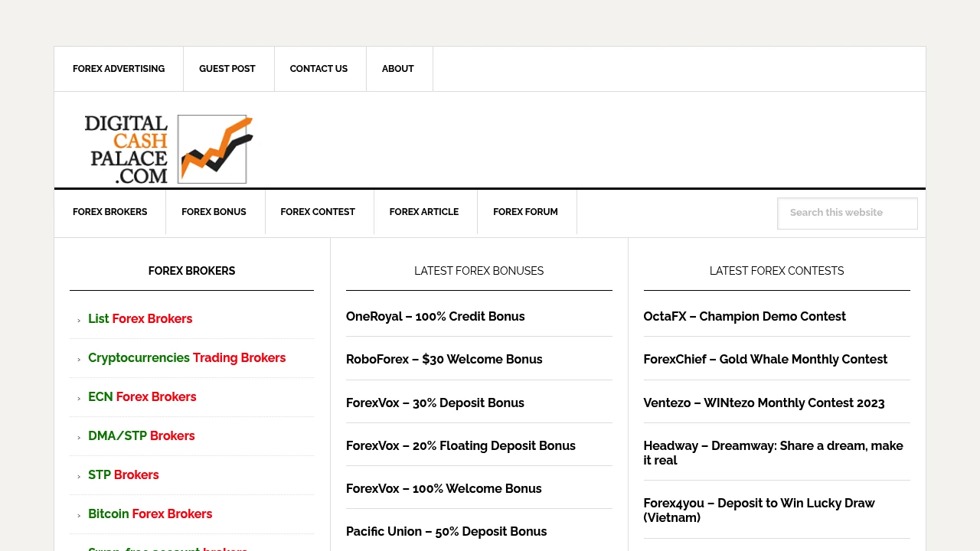Open the DMA/STP Brokers link
The width and height of the screenshot is (980, 551).
pyautogui.click(x=142, y=436)
